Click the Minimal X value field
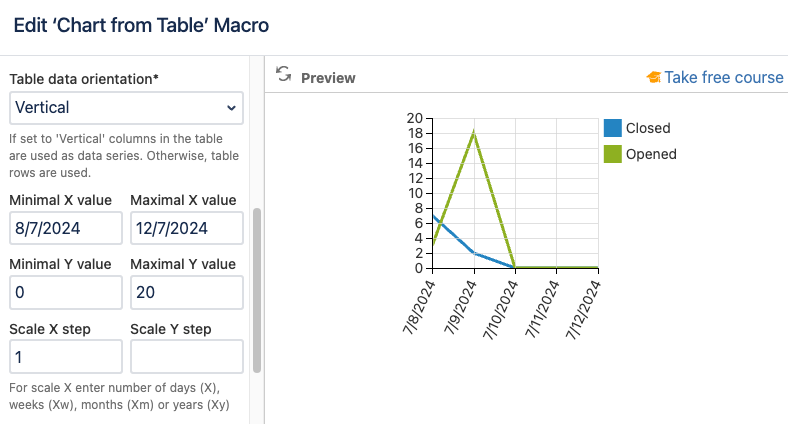This screenshot has width=788, height=424. click(x=66, y=228)
